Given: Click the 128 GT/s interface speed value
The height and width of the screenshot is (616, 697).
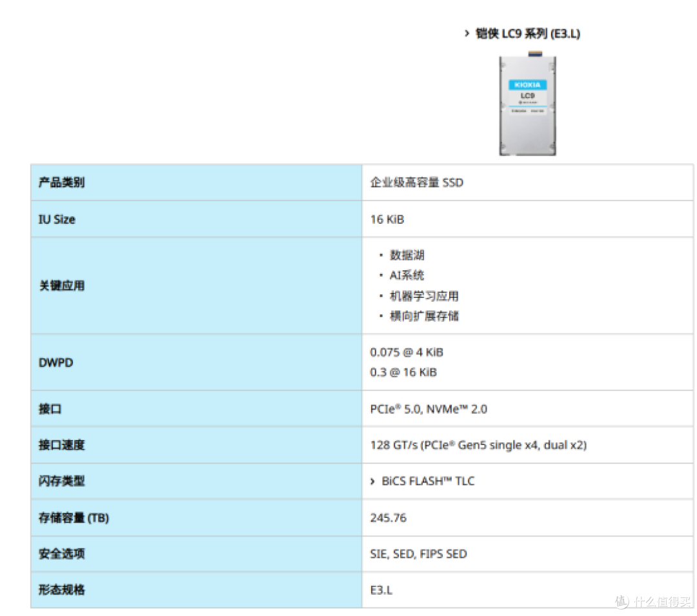Looking at the screenshot, I should pos(478,445).
